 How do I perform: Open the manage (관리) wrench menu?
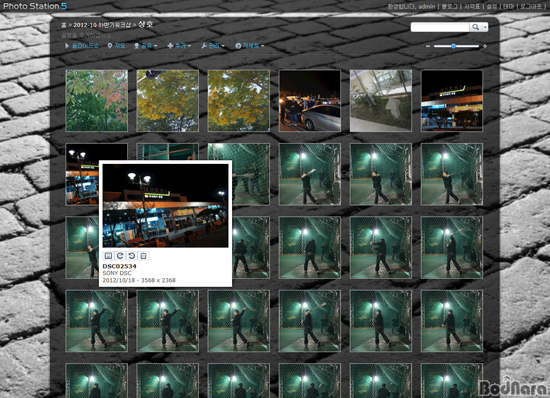[213, 46]
